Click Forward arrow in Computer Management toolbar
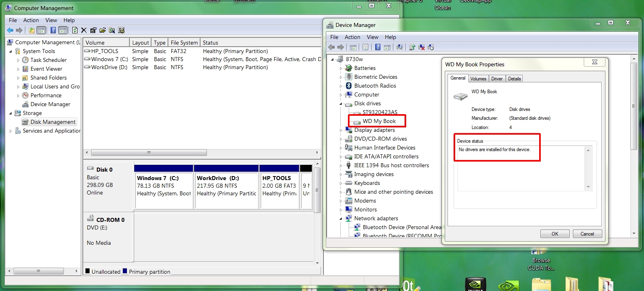 (19, 30)
